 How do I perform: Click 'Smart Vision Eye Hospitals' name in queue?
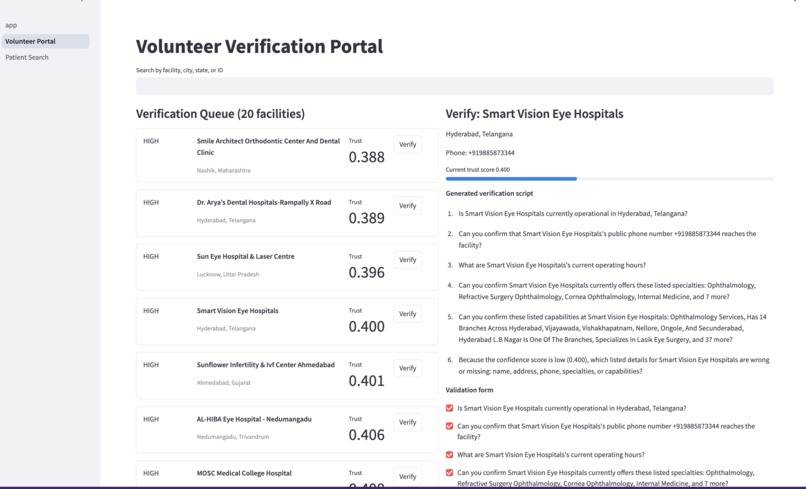(x=237, y=311)
